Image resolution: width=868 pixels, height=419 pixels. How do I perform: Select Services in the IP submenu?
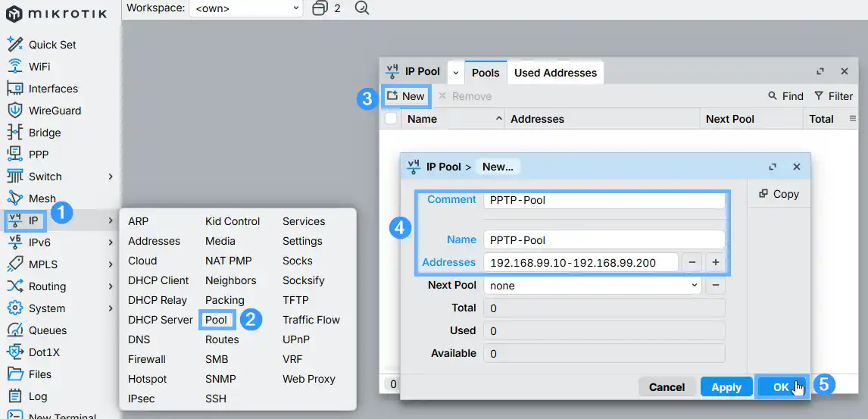point(304,221)
